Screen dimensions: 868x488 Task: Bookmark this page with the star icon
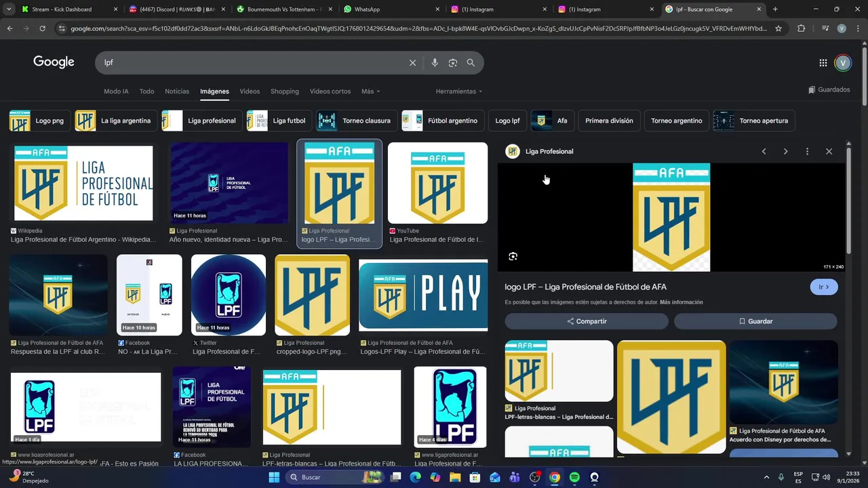(778, 28)
